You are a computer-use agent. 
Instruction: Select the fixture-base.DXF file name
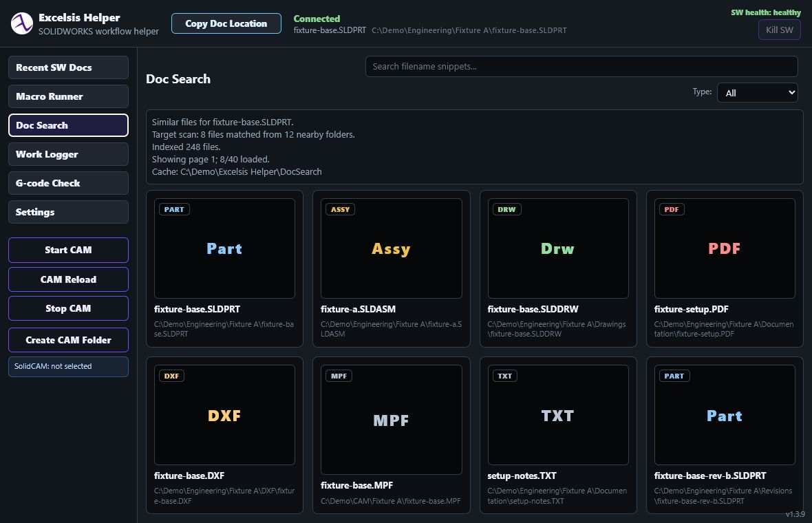point(189,476)
